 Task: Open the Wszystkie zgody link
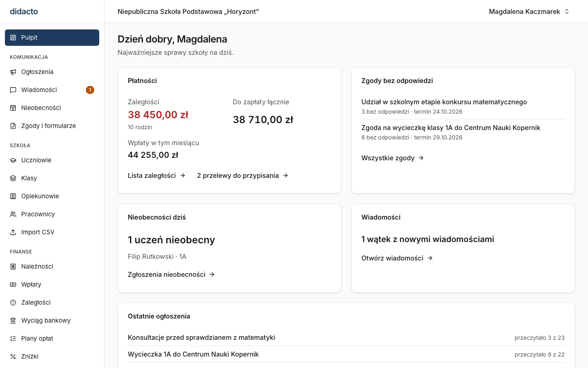pos(393,158)
